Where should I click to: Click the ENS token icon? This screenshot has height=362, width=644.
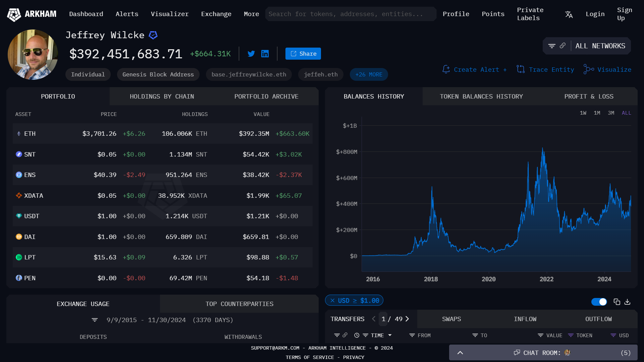point(19,175)
